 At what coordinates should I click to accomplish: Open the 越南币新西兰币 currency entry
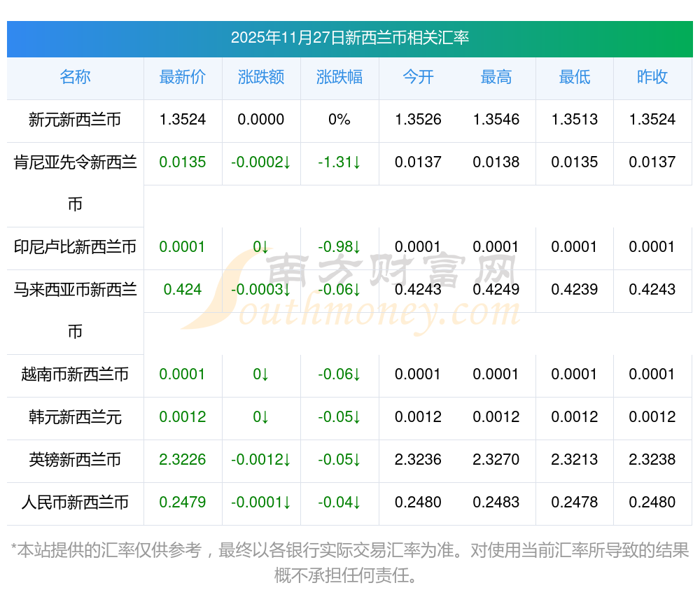click(75, 374)
